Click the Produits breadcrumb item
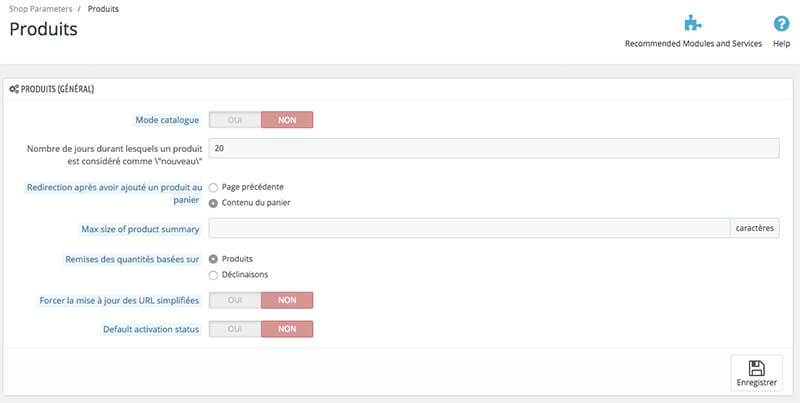 (x=103, y=8)
